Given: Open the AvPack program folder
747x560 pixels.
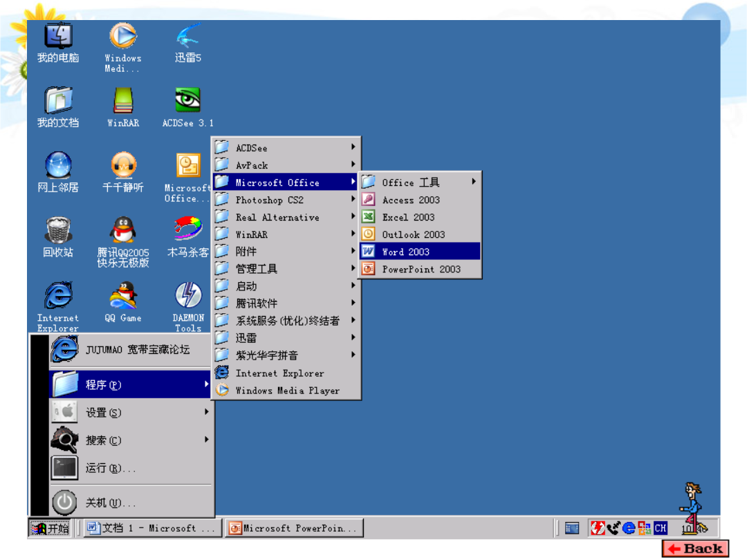Looking at the screenshot, I should (x=286, y=165).
